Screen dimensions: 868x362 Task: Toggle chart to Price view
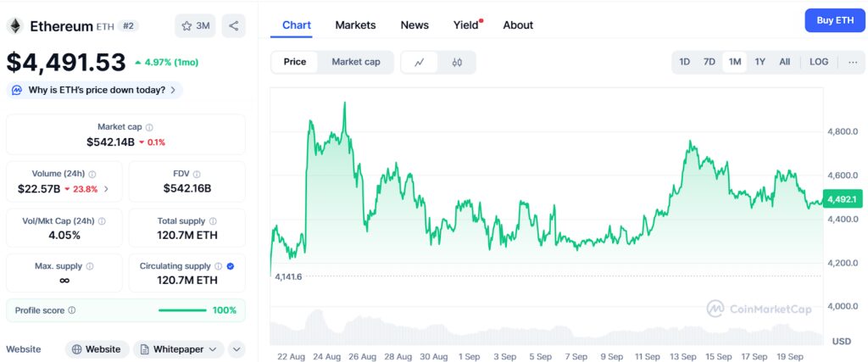[295, 62]
